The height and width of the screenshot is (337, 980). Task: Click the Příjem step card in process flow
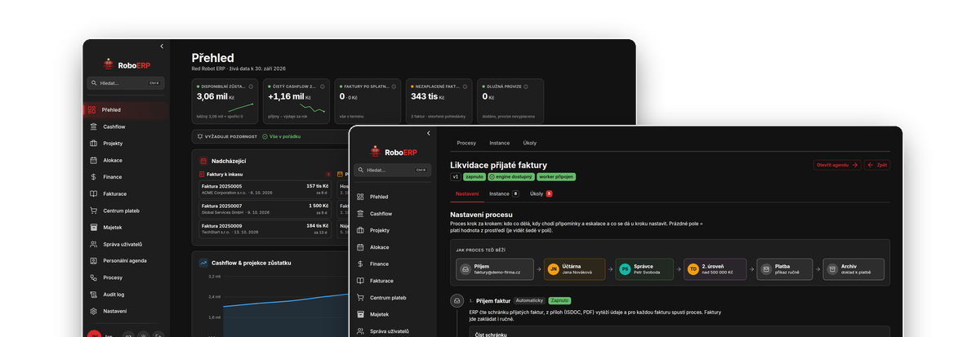(x=495, y=268)
